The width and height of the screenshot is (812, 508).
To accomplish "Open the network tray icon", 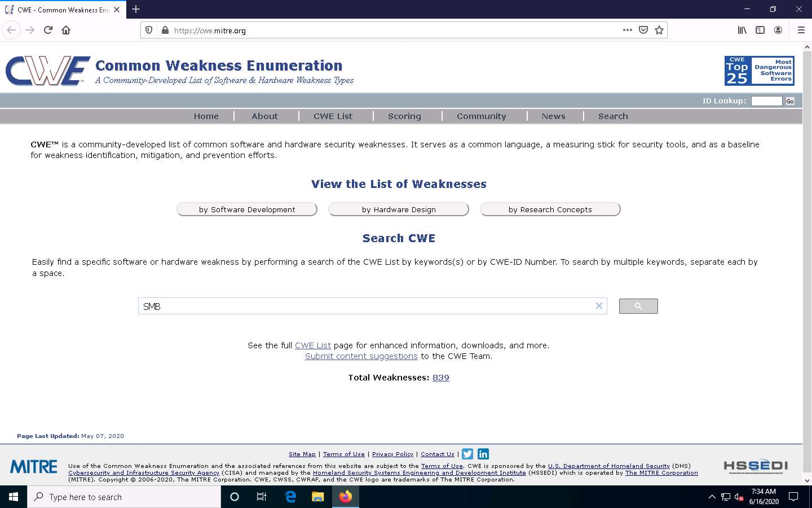I will click(726, 497).
